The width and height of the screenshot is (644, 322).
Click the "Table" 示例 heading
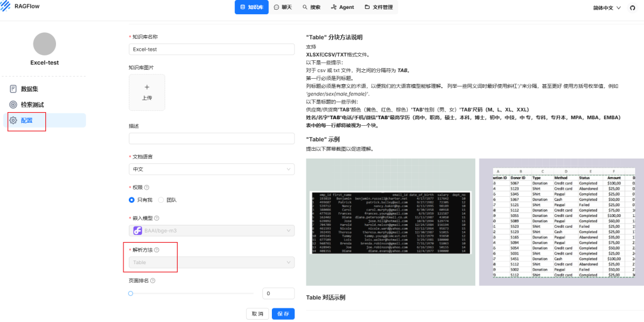323,140
